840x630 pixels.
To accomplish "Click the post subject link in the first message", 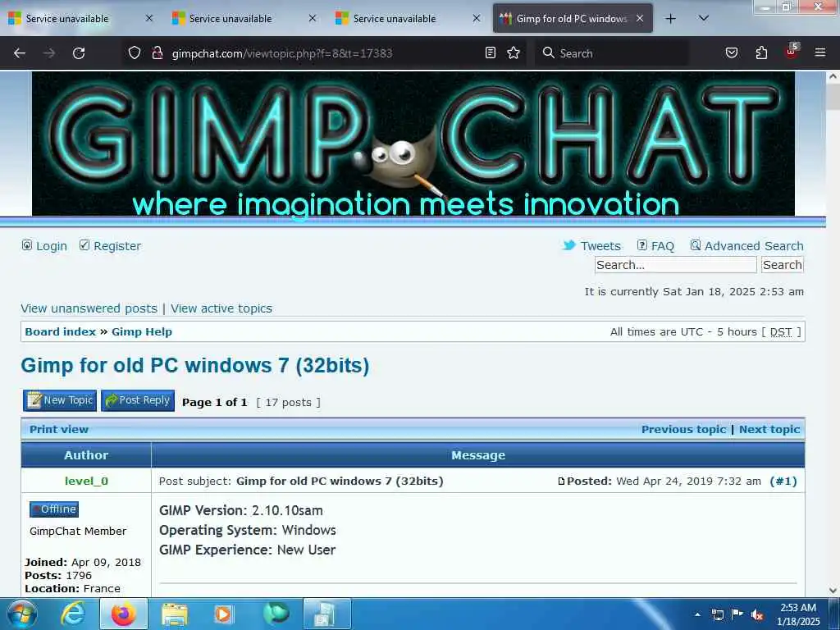I will coord(340,481).
